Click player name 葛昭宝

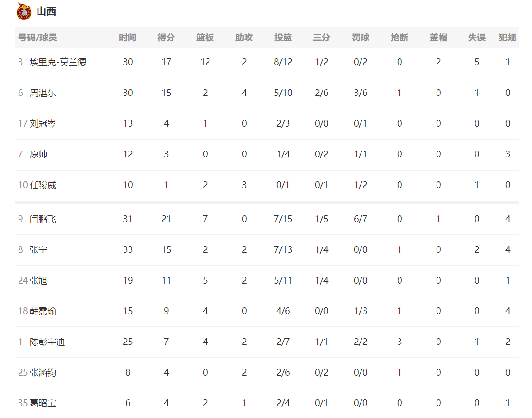pos(43,403)
